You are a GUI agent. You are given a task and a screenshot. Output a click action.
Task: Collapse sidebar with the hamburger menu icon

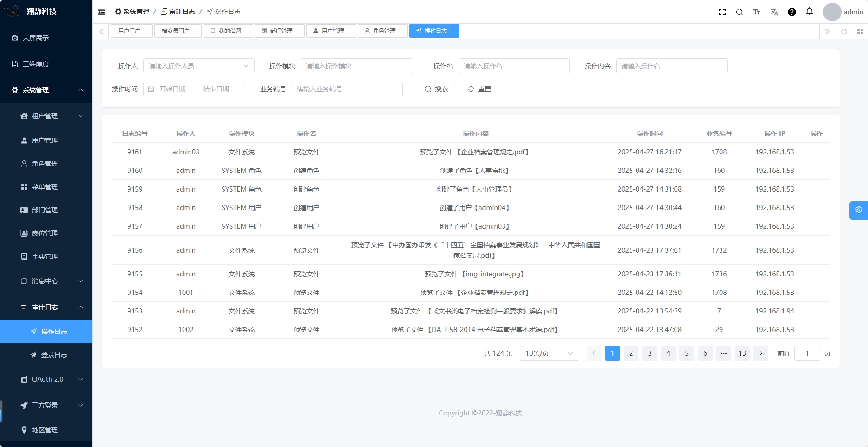[x=102, y=12]
